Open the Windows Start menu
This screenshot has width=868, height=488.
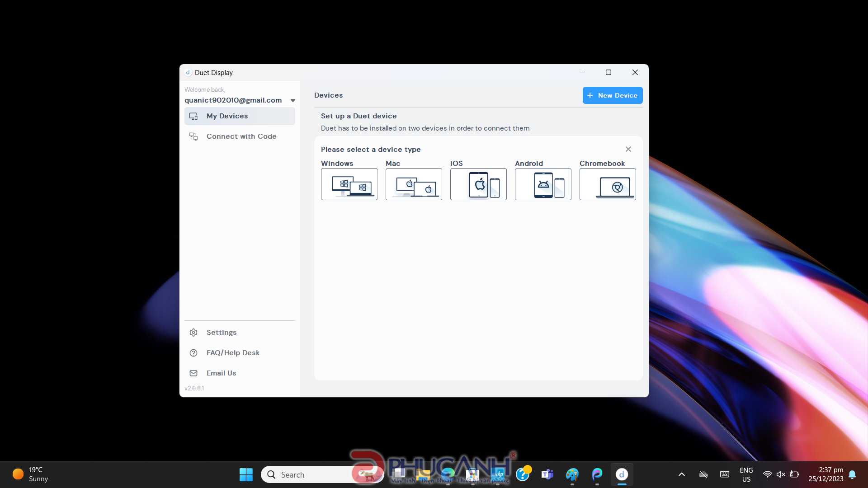click(x=246, y=474)
